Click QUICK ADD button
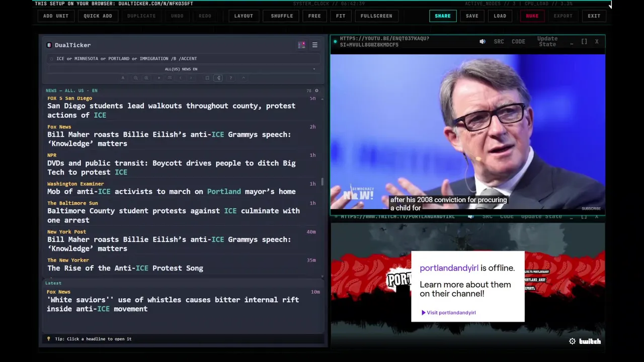The width and height of the screenshot is (644, 362). [x=98, y=16]
